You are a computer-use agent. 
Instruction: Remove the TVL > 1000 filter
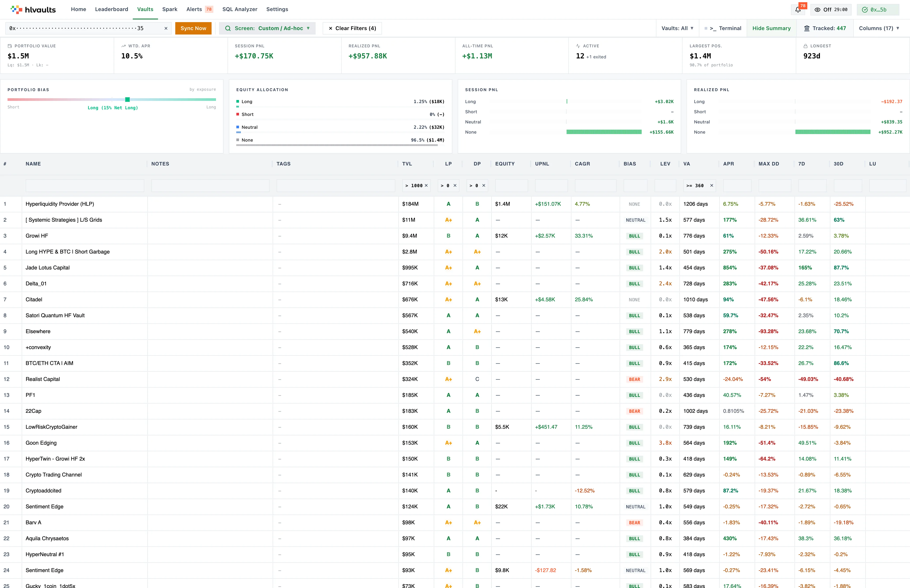[426, 186]
